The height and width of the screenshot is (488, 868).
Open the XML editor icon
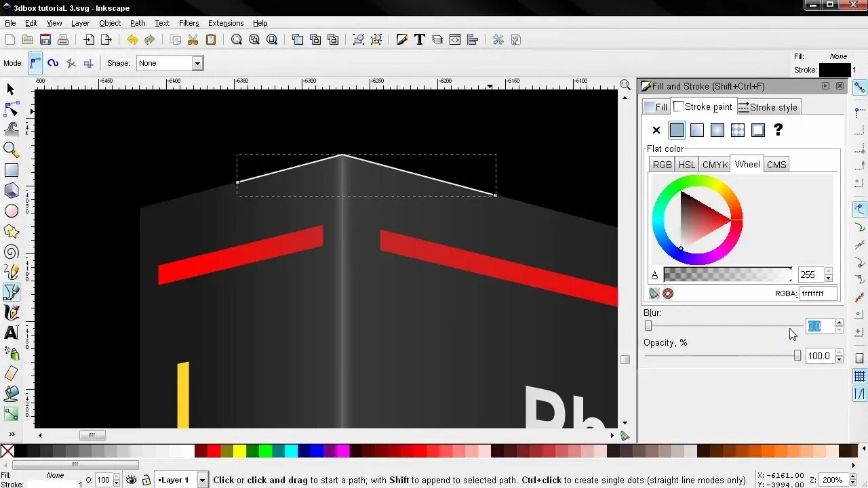point(455,40)
